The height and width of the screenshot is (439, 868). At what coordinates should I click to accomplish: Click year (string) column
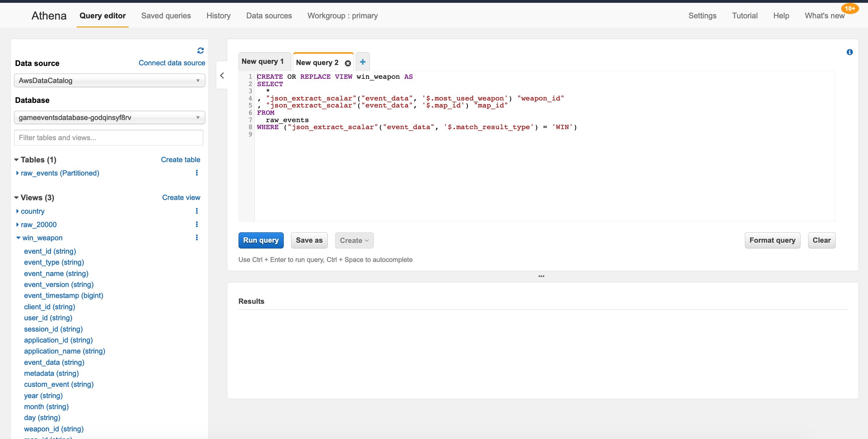pos(43,396)
